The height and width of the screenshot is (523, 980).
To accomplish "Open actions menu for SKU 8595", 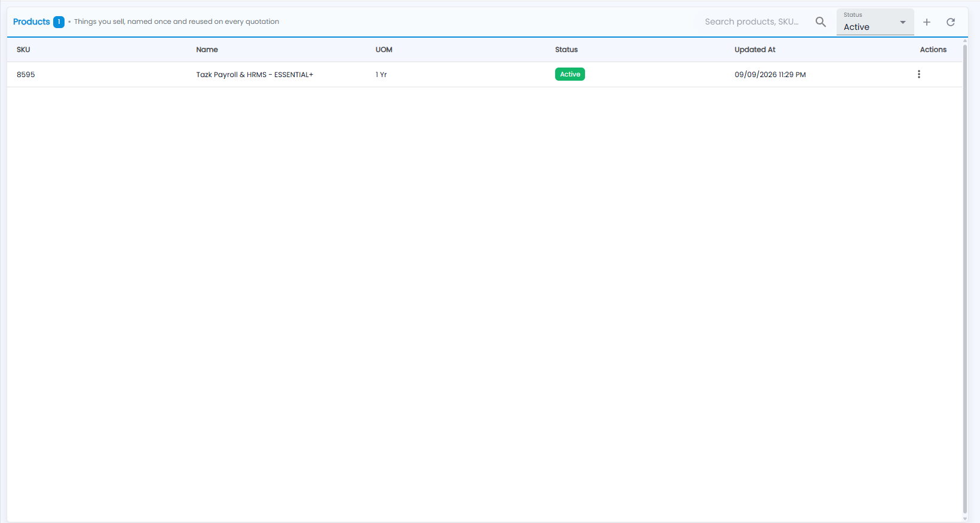I will (919, 74).
